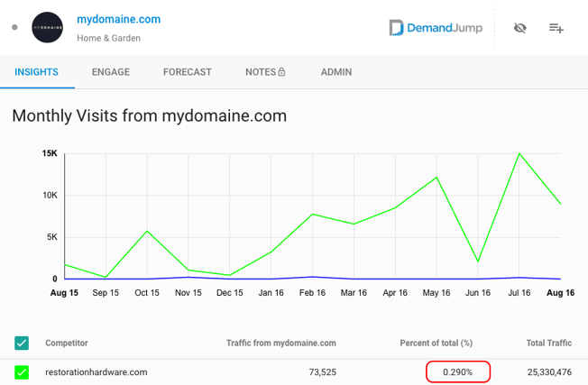Sort by Traffic from mydomaine.com column

point(281,343)
